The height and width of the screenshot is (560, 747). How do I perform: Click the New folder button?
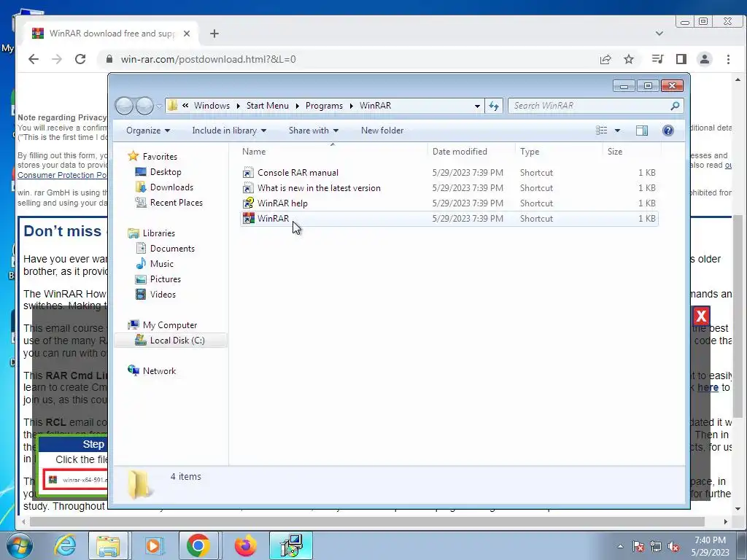pyautogui.click(x=382, y=131)
